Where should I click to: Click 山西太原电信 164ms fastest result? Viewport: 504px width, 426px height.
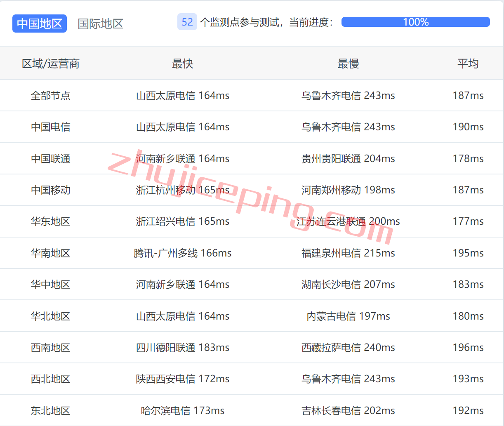[182, 95]
